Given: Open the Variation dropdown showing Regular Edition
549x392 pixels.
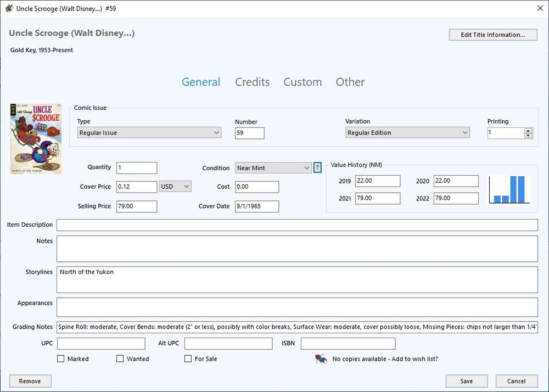Looking at the screenshot, I should pos(407,133).
